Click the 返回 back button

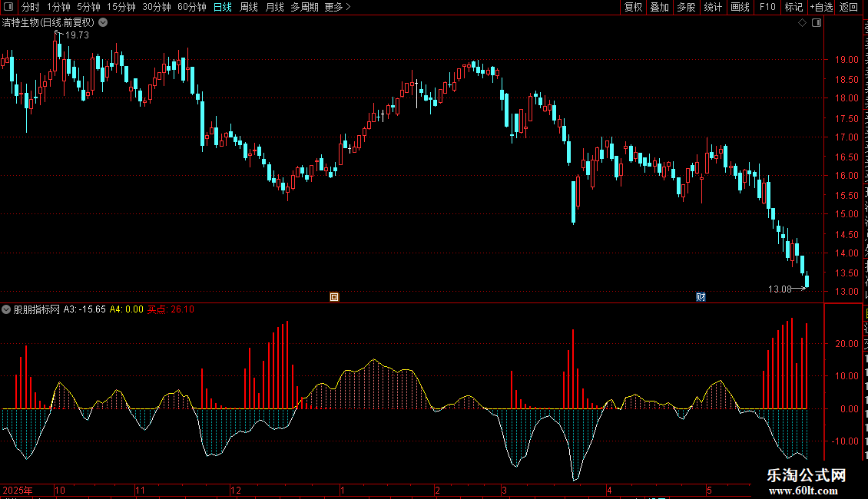coord(849,7)
